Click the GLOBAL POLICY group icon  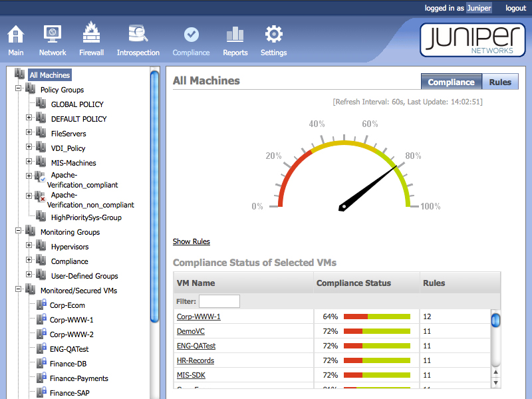click(41, 103)
